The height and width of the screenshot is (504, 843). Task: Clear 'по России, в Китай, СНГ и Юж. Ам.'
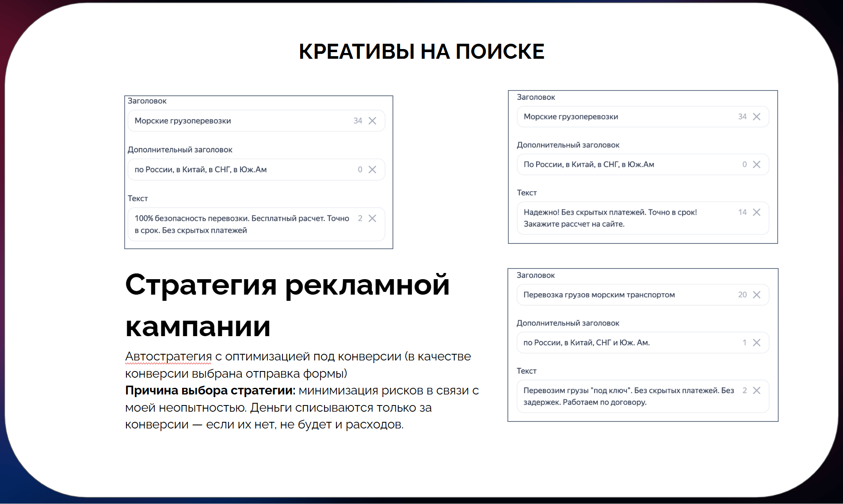tap(756, 343)
